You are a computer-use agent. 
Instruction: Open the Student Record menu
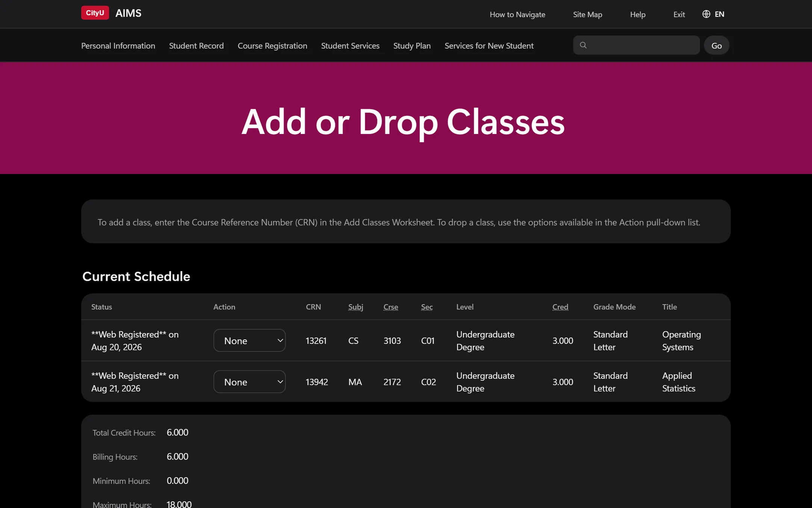point(196,46)
